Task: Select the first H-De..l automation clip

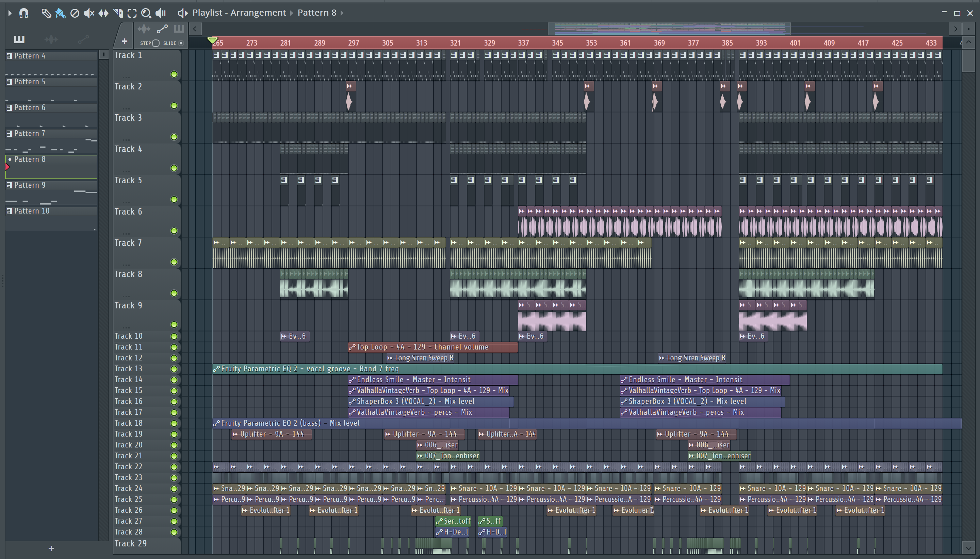Action: pyautogui.click(x=452, y=532)
